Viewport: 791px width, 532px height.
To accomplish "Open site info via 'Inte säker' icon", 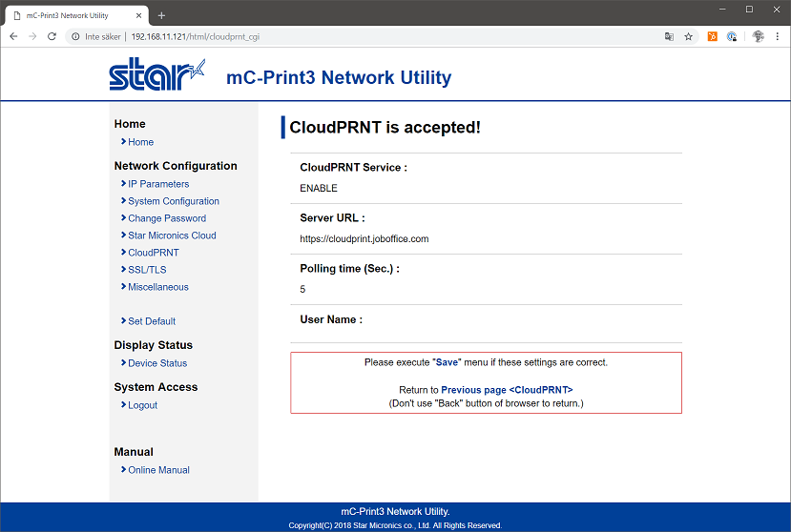I will pos(75,36).
